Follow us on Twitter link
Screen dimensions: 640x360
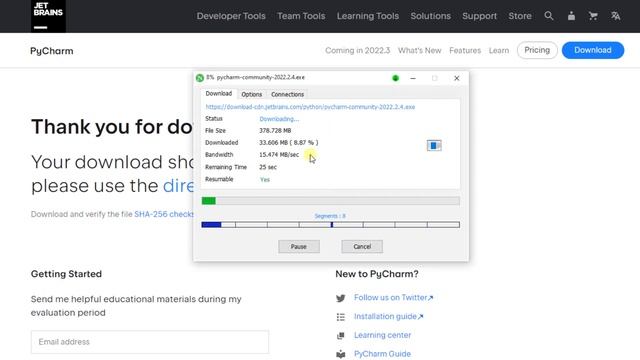393,298
